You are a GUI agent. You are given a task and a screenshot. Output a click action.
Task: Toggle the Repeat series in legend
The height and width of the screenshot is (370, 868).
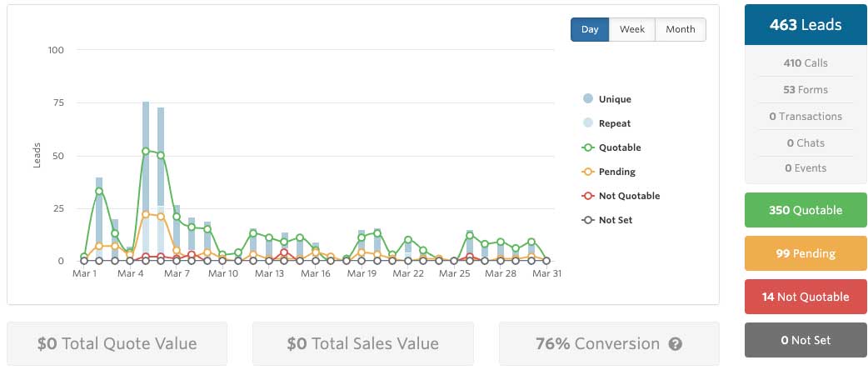tap(606, 123)
